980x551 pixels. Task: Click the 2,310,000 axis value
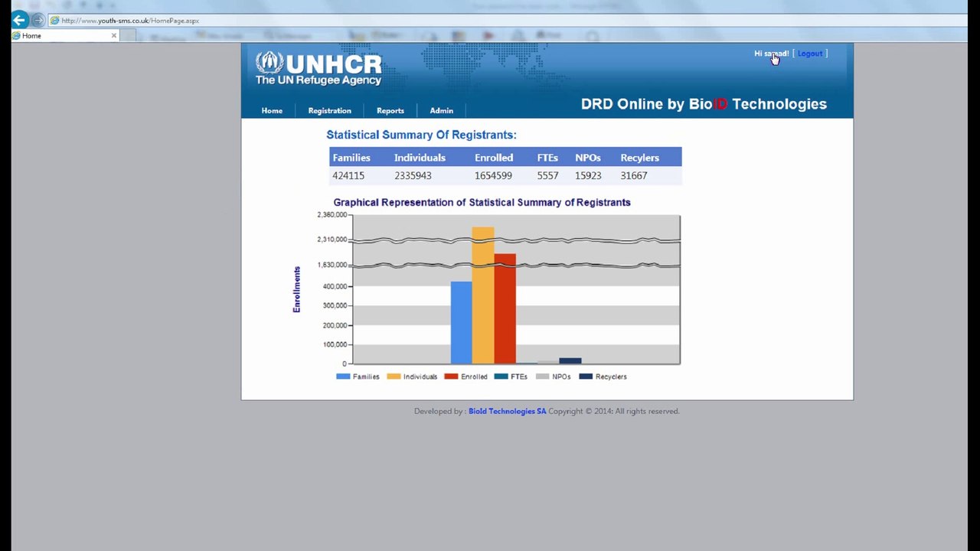coord(332,240)
